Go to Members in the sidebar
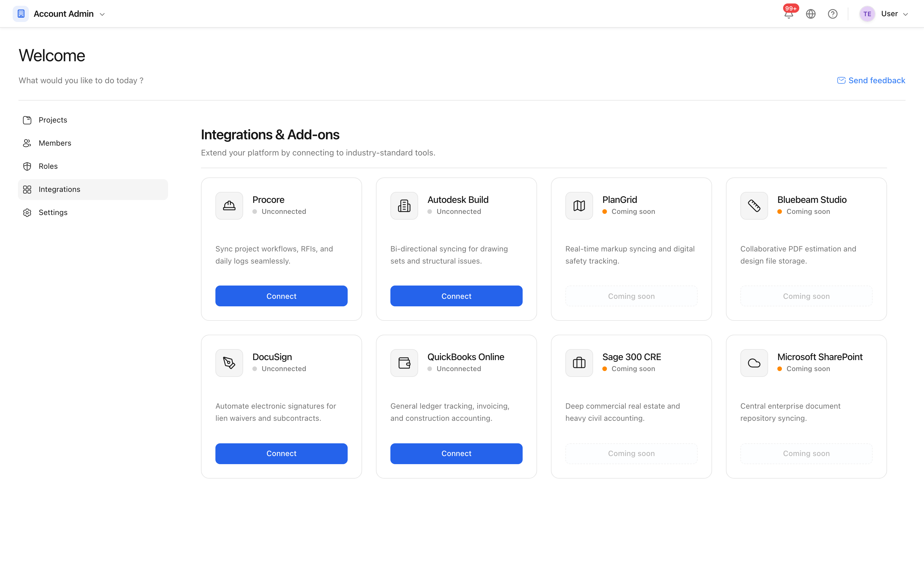 (x=93, y=143)
